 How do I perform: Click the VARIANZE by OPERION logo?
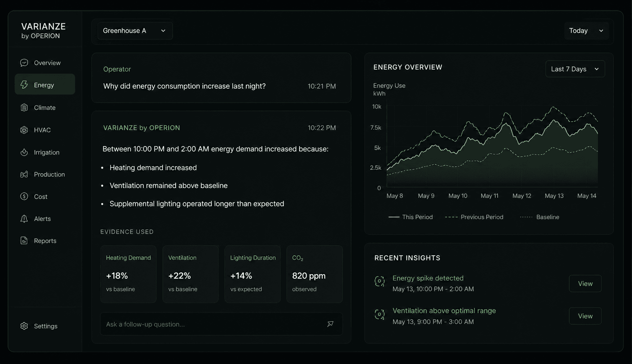(x=44, y=31)
